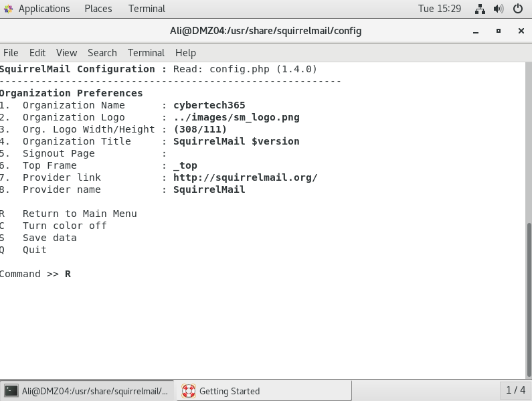Viewport: 532px width, 401px height.
Task: Click the organization name cybertech365
Action: coord(209,105)
